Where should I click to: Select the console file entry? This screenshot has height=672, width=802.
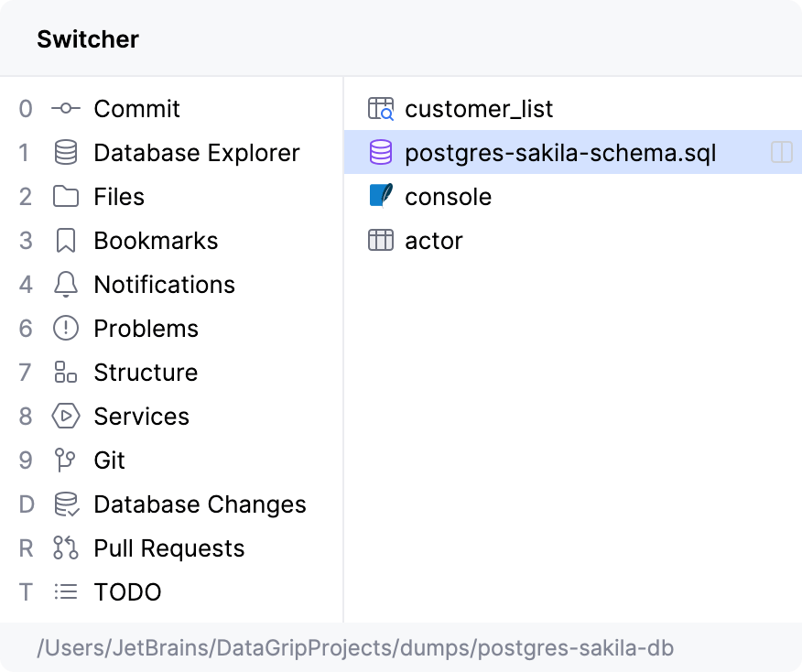tap(448, 197)
